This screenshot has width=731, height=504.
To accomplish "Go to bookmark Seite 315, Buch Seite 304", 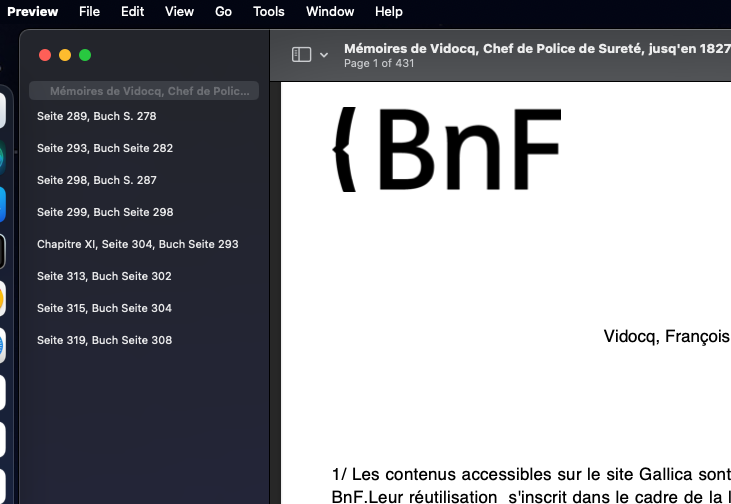I will click(x=104, y=308).
